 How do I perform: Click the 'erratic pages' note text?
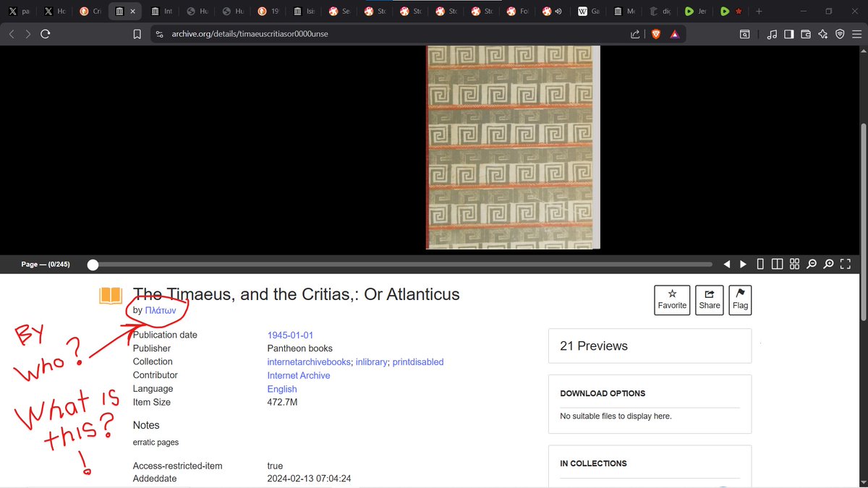(156, 442)
